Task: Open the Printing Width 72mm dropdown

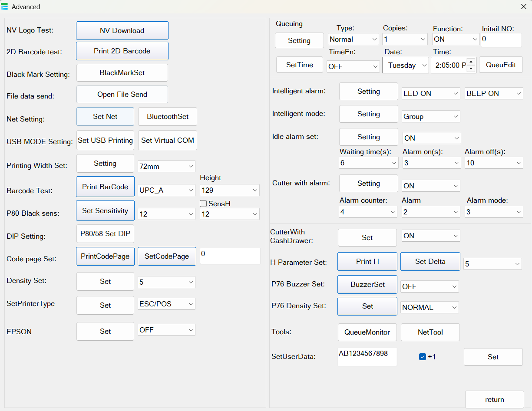Action: [166, 166]
